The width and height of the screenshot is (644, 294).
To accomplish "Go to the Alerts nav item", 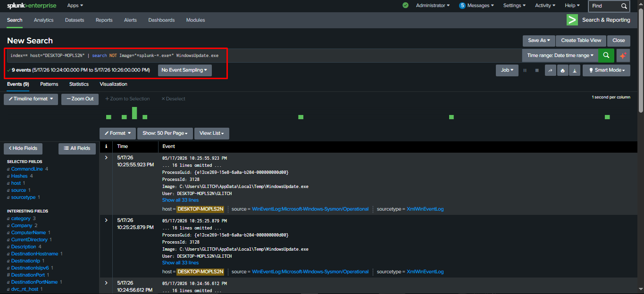I will click(130, 20).
